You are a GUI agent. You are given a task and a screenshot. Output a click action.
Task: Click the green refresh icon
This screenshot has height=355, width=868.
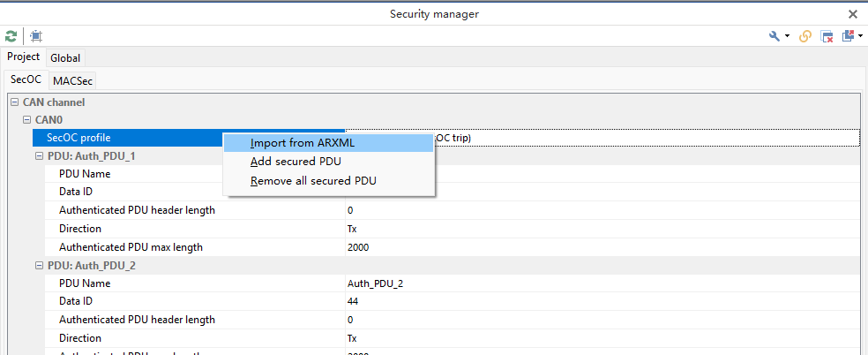(11, 36)
